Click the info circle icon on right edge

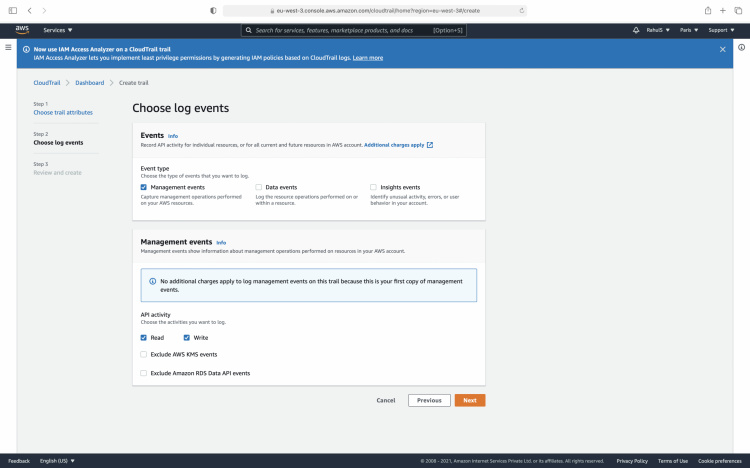point(741,47)
